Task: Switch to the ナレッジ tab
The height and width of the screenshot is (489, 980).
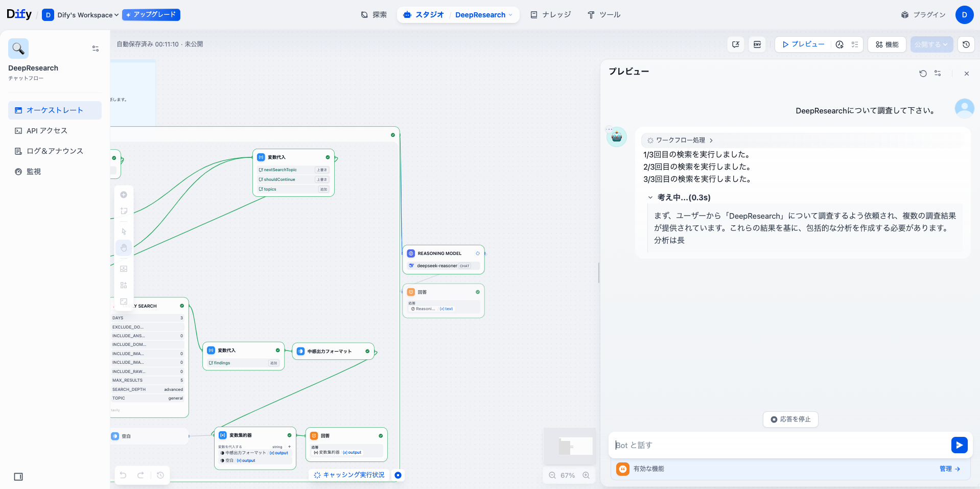Action: [551, 14]
